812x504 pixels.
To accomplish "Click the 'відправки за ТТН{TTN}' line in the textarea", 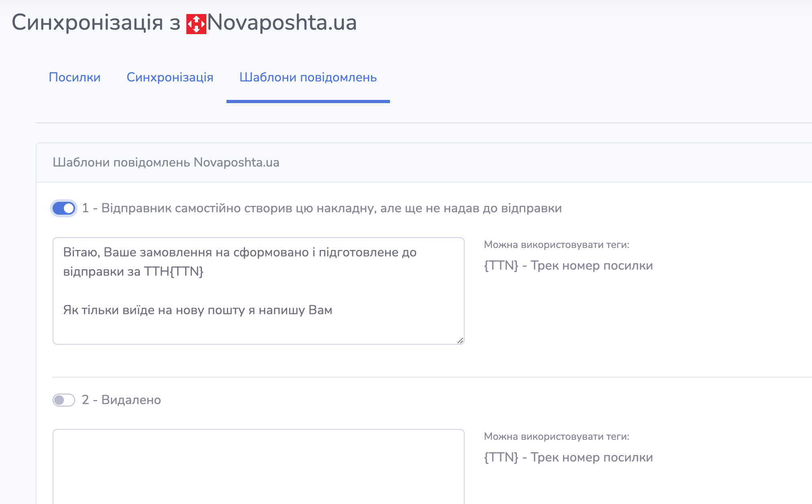I will click(x=133, y=272).
